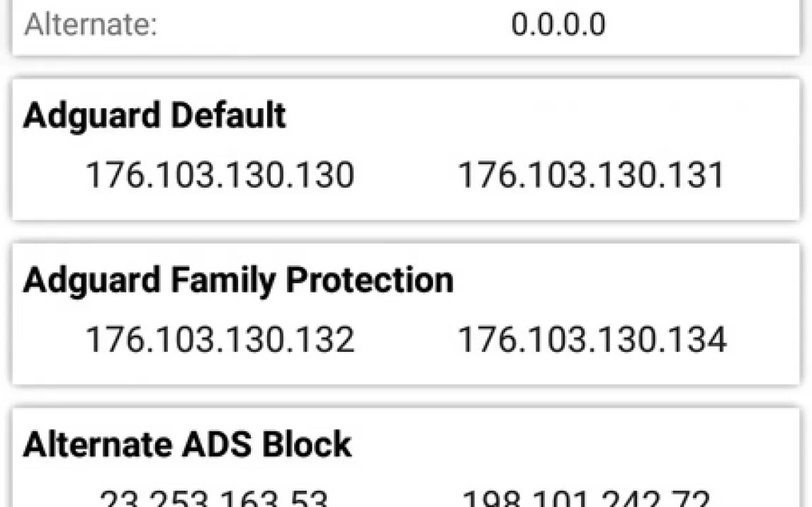812x507 pixels.
Task: Edit the 0.0.0.0 alternate DNS value
Action: coord(558,25)
